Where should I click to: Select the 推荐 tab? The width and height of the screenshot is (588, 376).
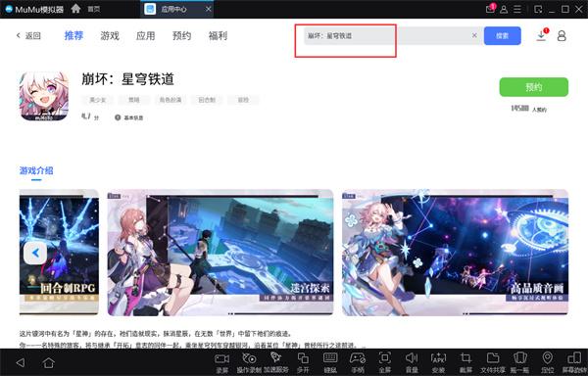point(73,35)
